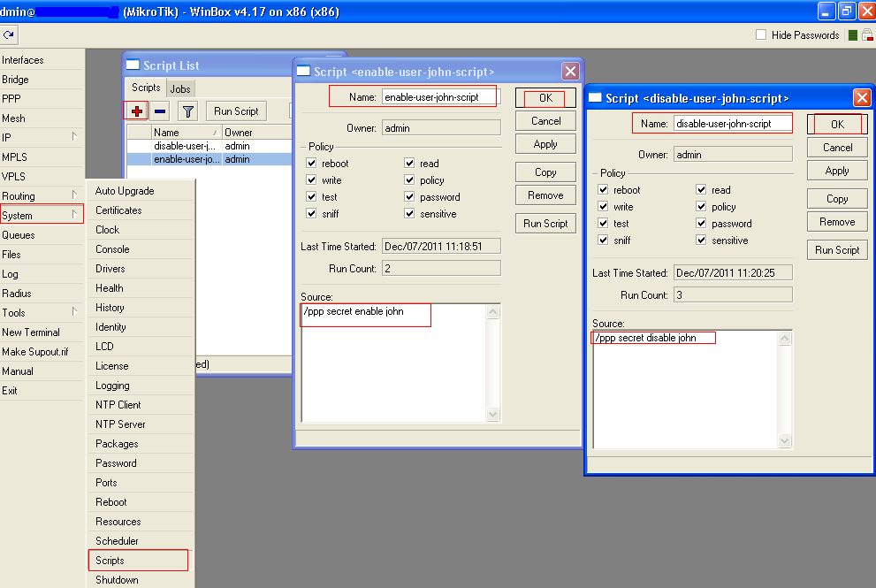Open the PPP menu
The image size is (876, 588).
tap(42, 98)
